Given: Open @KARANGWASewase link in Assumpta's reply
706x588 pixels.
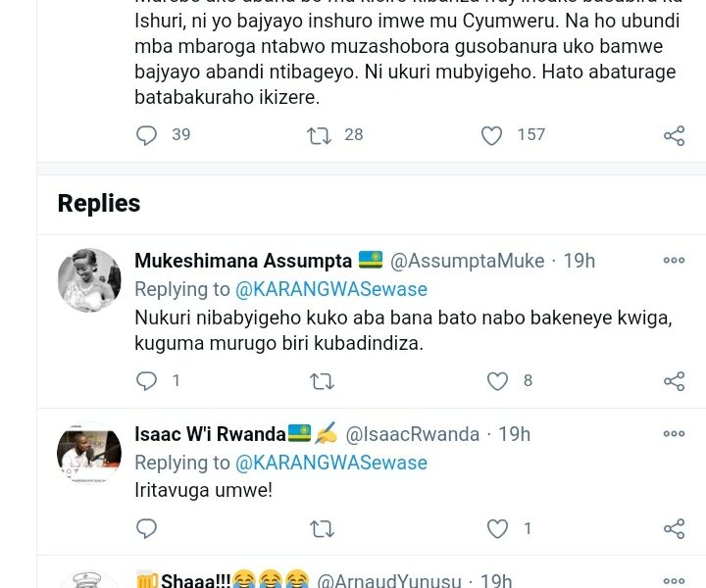Looking at the screenshot, I should pyautogui.click(x=331, y=289).
